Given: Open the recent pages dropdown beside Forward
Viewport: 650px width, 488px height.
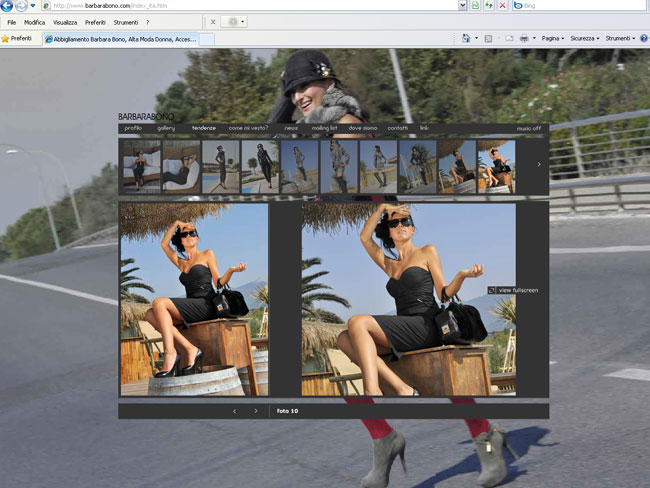Looking at the screenshot, I should click(33, 6).
